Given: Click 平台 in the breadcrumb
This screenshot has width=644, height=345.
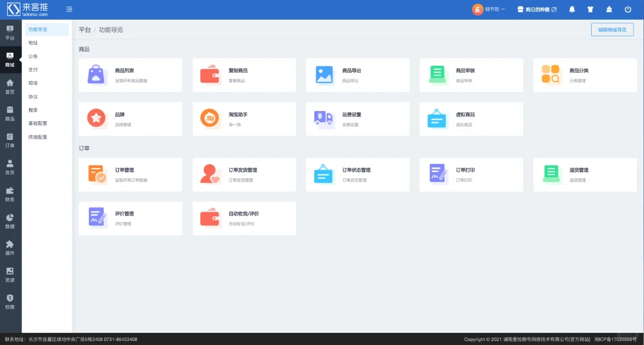Looking at the screenshot, I should click(x=85, y=30).
